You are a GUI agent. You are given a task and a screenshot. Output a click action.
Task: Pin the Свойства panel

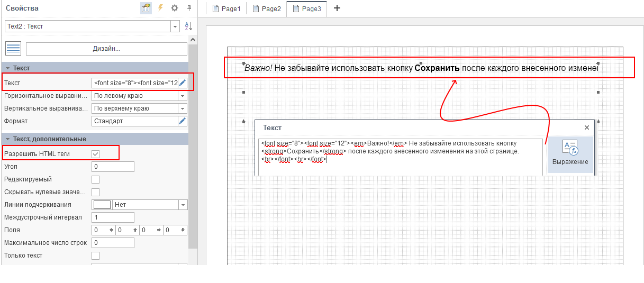(189, 8)
